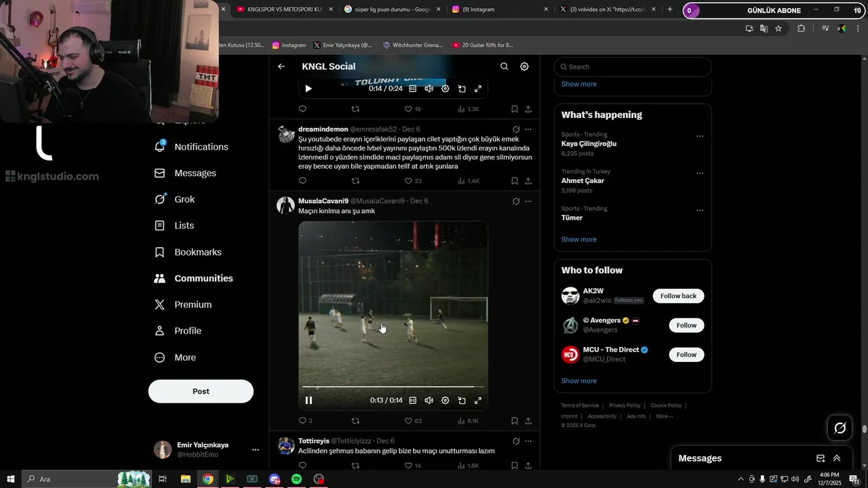Image resolution: width=868 pixels, height=488 pixels.
Task: Play the top video at 0:14 / 0:24
Action: (309, 89)
